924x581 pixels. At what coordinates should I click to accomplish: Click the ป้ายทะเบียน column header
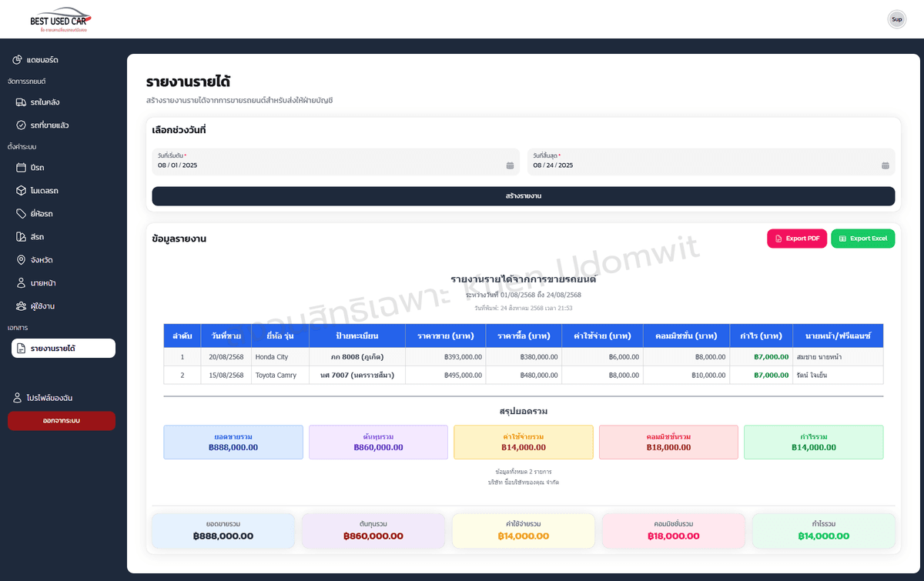pos(357,336)
